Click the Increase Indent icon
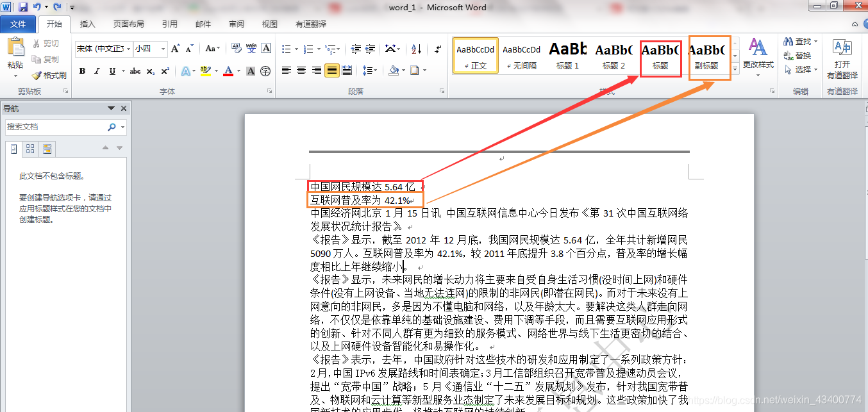 point(370,49)
